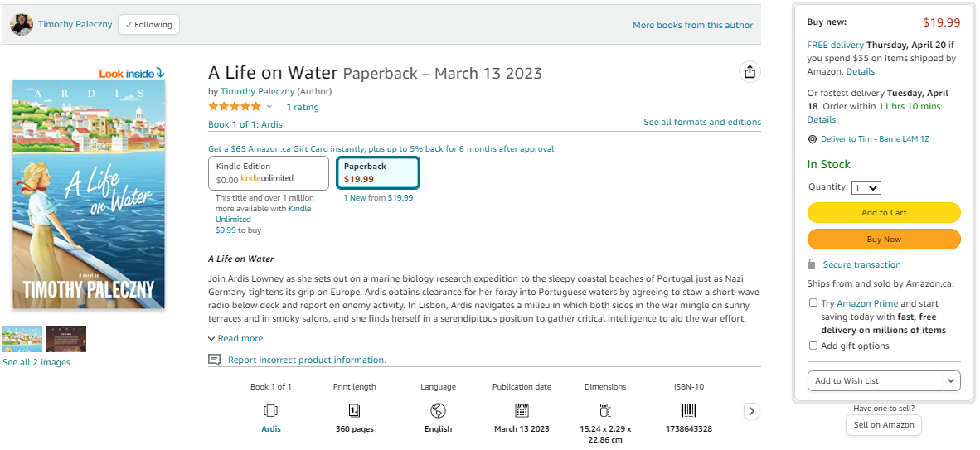Click Timothy Paleczny name in top bar
980x450 pixels.
[75, 24]
